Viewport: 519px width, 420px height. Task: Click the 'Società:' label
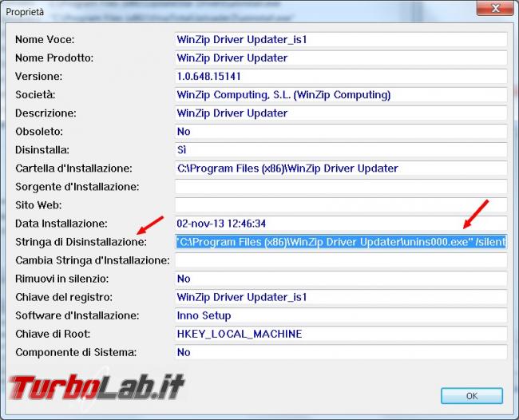point(35,95)
